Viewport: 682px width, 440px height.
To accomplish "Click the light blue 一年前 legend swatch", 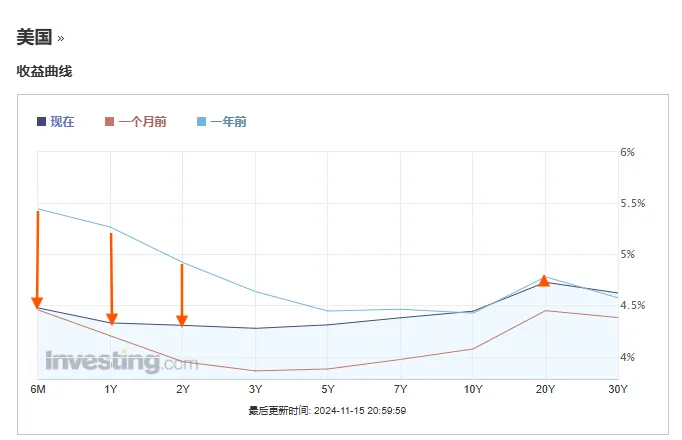I will click(x=201, y=122).
